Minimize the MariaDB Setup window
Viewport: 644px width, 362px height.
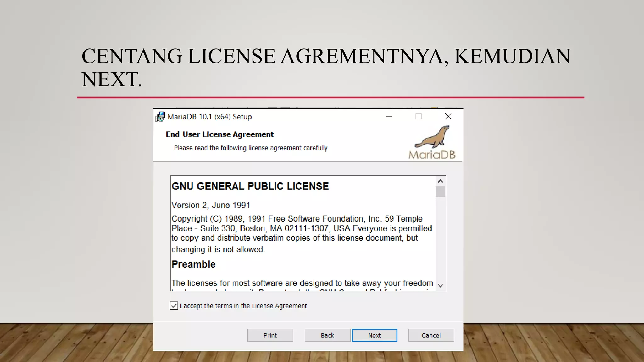coord(389,117)
